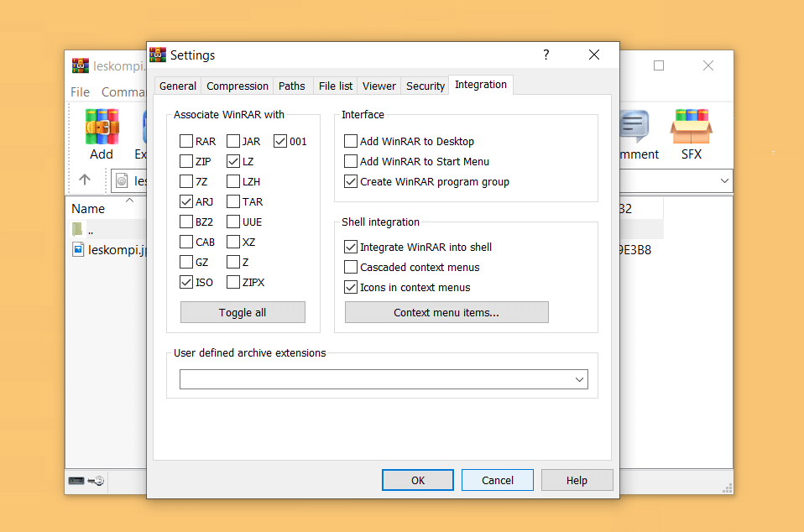Enable the ZIPX association checkbox
This screenshot has height=532, width=804.
click(x=233, y=282)
